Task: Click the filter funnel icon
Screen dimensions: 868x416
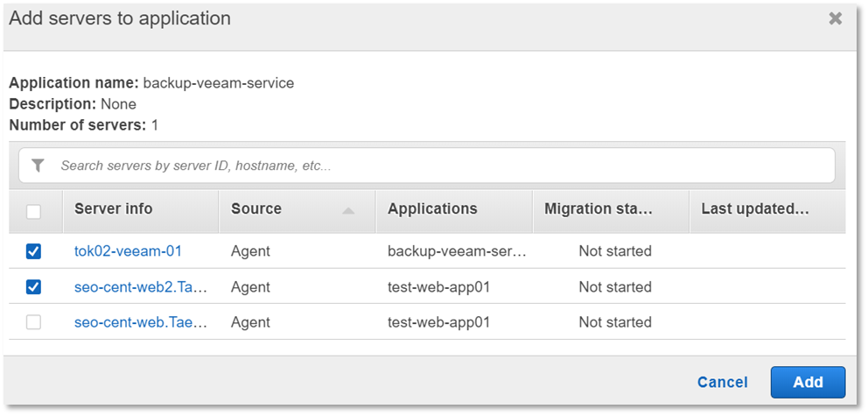Action: [38, 166]
